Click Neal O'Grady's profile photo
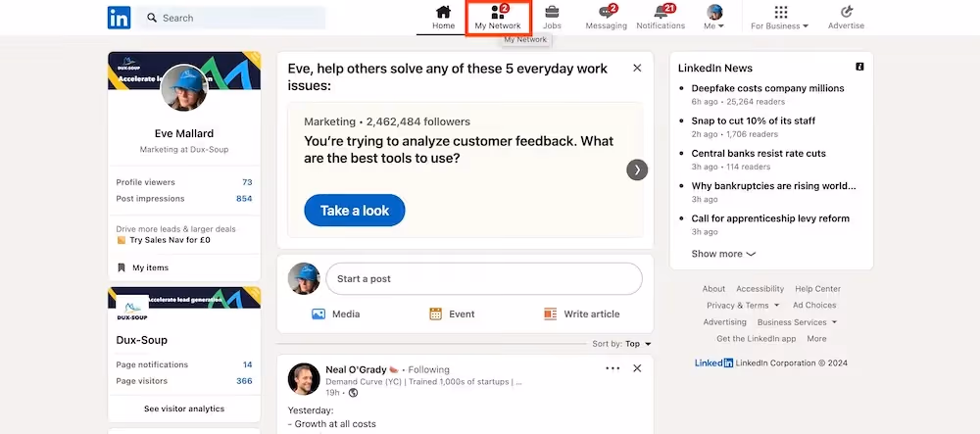The image size is (980, 434). tap(304, 379)
